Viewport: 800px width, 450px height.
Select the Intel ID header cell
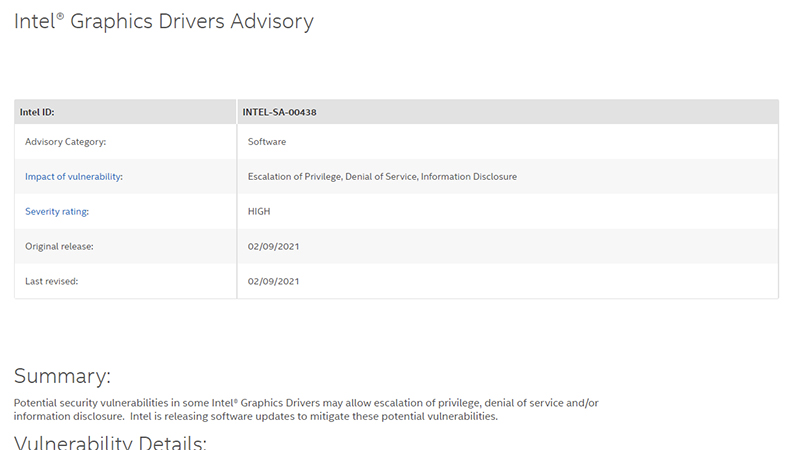point(44,112)
